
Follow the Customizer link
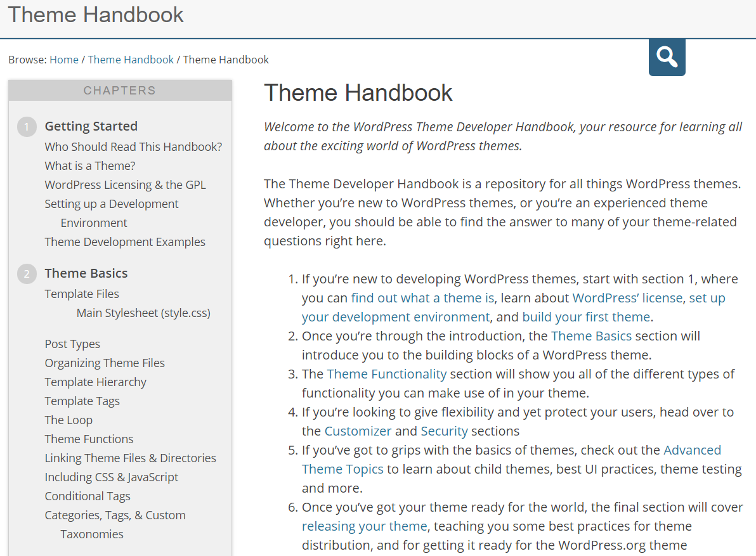click(358, 431)
